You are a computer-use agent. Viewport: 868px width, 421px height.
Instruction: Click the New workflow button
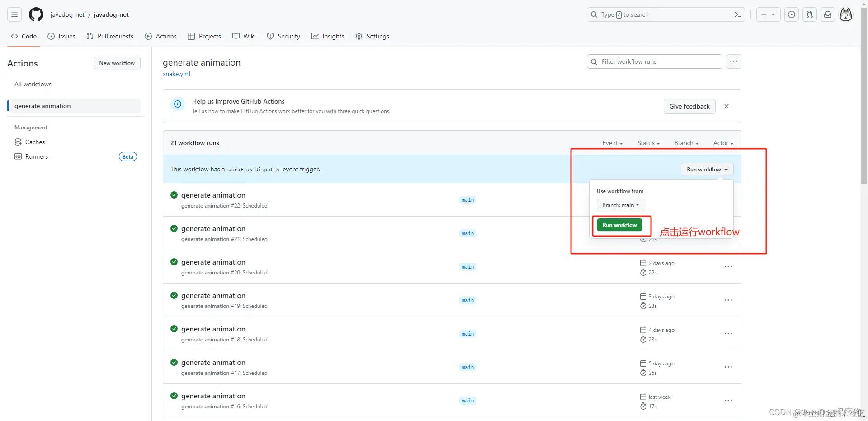(117, 63)
